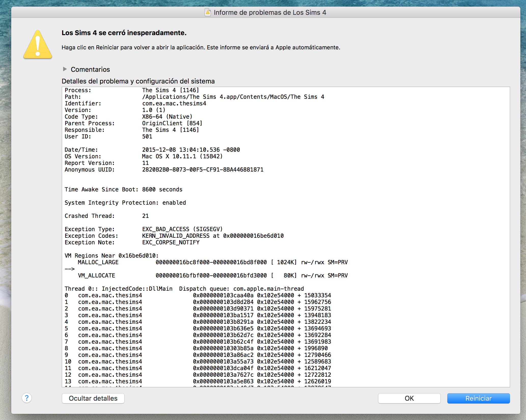Click 'VM Regions Near 0x16be6d010:' line
This screenshot has width=526, height=420.
(x=112, y=256)
